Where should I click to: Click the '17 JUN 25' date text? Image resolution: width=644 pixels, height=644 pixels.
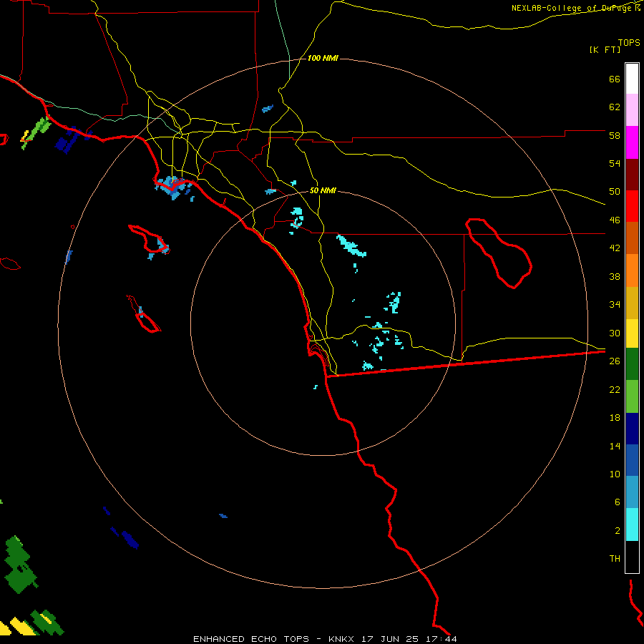coord(390,639)
